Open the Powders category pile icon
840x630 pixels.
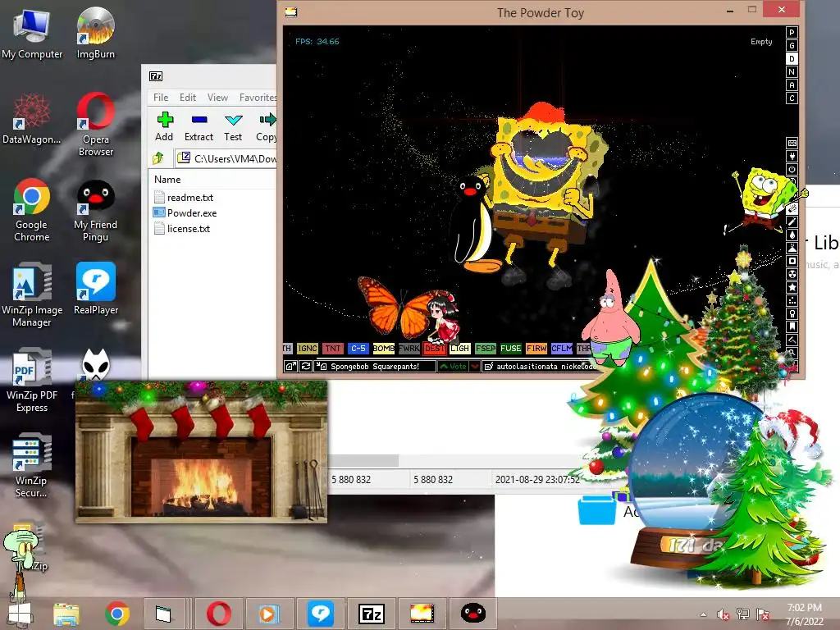coord(792,248)
